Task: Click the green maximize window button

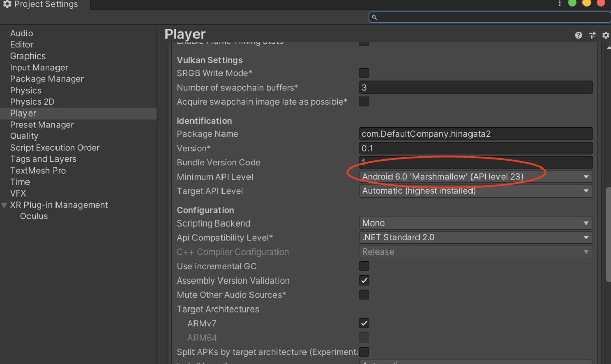Action: pos(572,3)
